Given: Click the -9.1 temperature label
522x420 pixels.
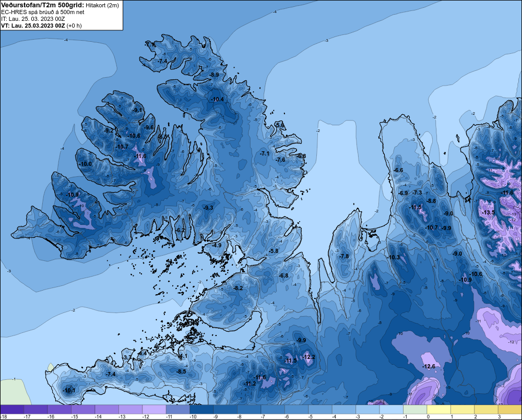Looking at the screenshot, I should pos(137,111).
